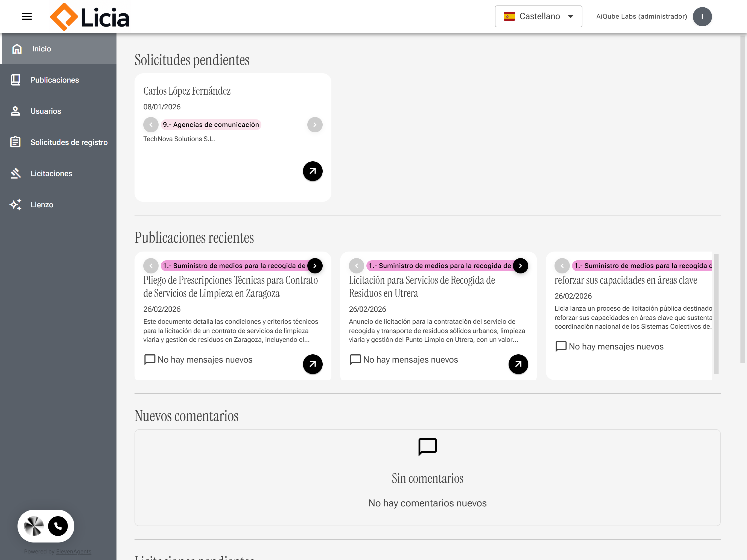Image resolution: width=747 pixels, height=560 pixels.
Task: Open the Castellano language dropdown
Action: [x=538, y=16]
